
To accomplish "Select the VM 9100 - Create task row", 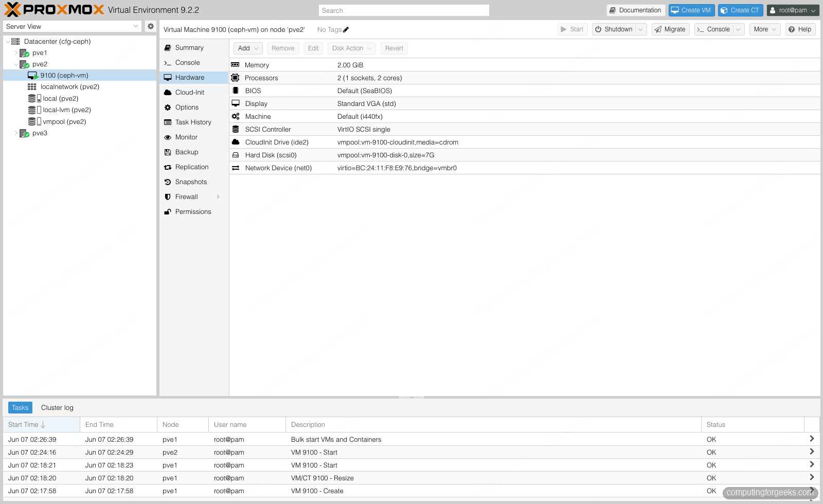I will (411, 491).
